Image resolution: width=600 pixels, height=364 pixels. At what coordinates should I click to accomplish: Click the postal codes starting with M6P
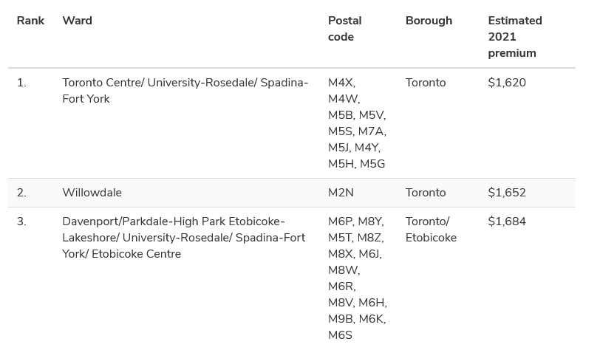pos(357,278)
